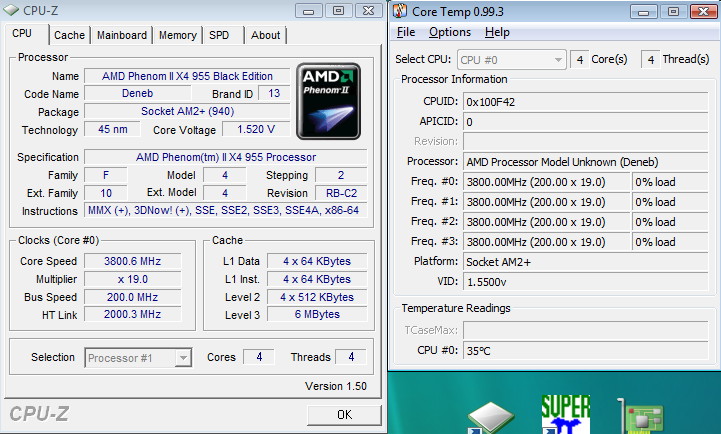Image resolution: width=721 pixels, height=434 pixels.
Task: Click the OK button in CPU-Z
Action: pyautogui.click(x=344, y=415)
